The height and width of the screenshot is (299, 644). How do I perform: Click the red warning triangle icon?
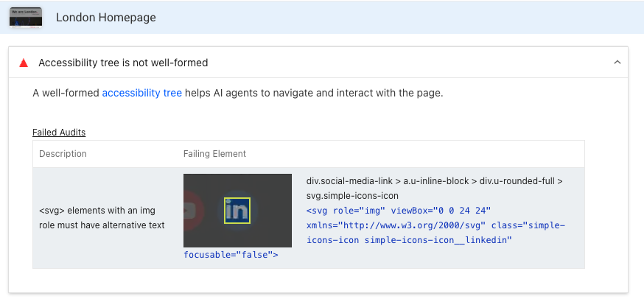tap(24, 63)
